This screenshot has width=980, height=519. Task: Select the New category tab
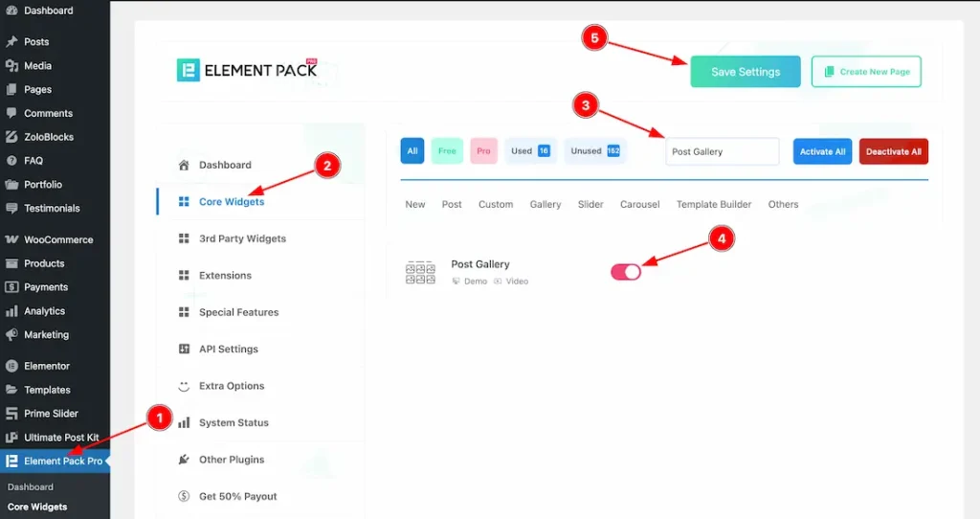(x=415, y=205)
